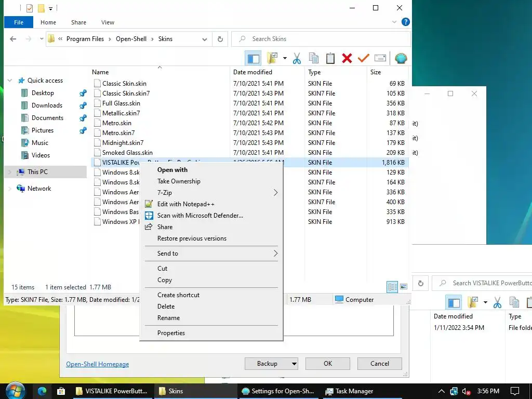
Task: Click Paste clipboard icon in Skins toolbar
Action: coord(330,58)
